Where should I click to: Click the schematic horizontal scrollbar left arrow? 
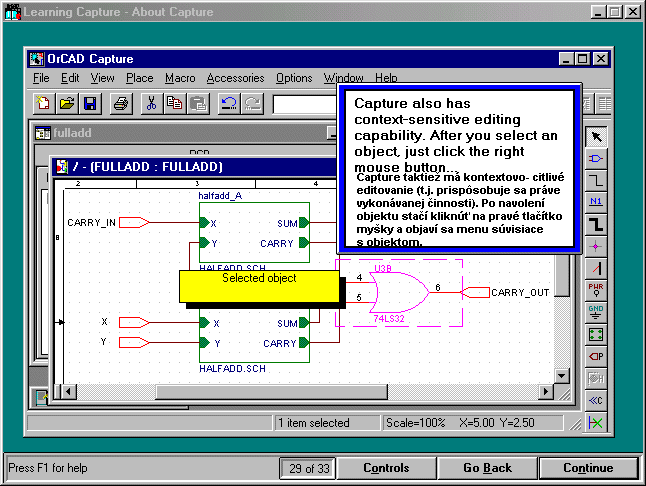point(68,391)
